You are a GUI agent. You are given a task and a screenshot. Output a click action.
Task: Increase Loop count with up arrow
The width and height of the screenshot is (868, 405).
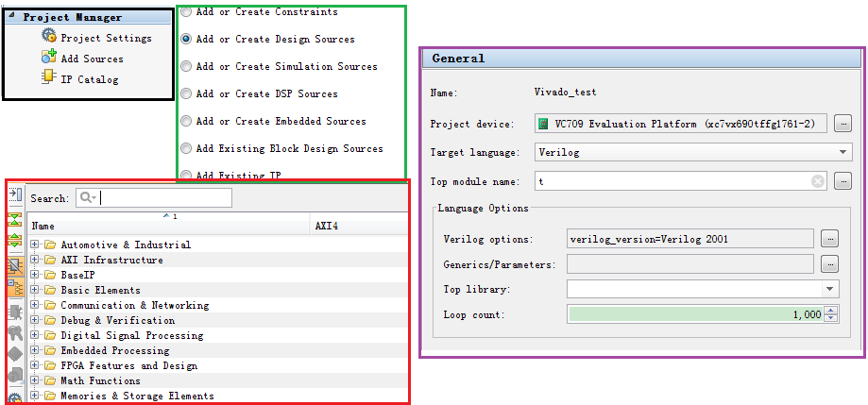(x=831, y=311)
